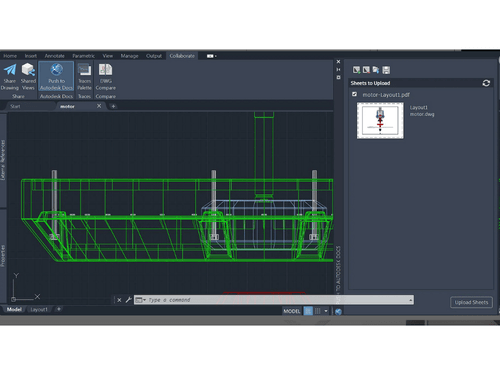This screenshot has height=375, width=500.
Task: Open the Manage ribbon tab
Action: [129, 56]
